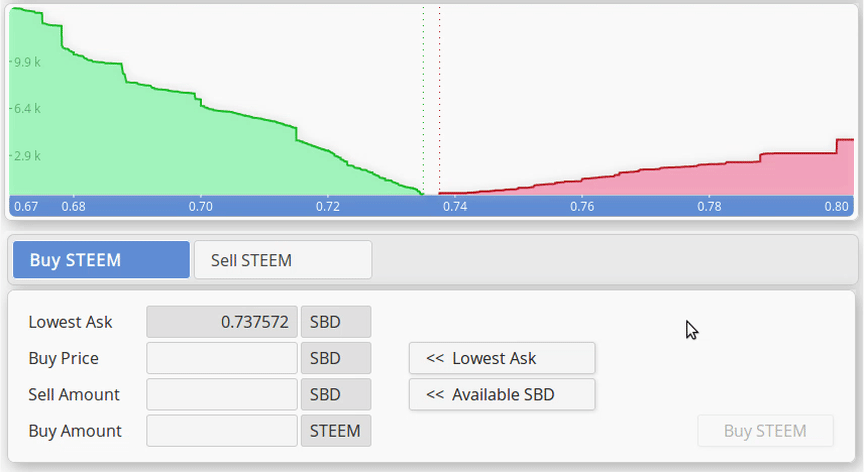Click the SBD unit next to Lowest Ask
The height and width of the screenshot is (472, 864).
[336, 322]
